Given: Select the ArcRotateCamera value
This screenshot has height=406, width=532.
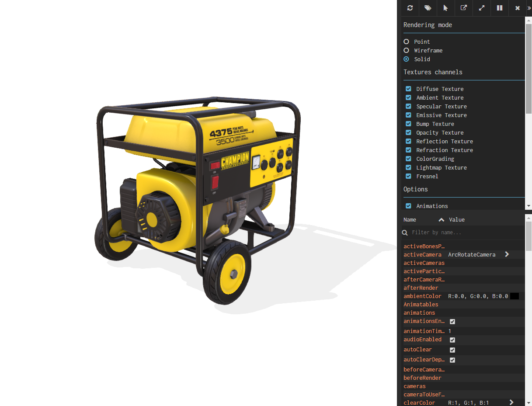Looking at the screenshot, I should [x=472, y=254].
